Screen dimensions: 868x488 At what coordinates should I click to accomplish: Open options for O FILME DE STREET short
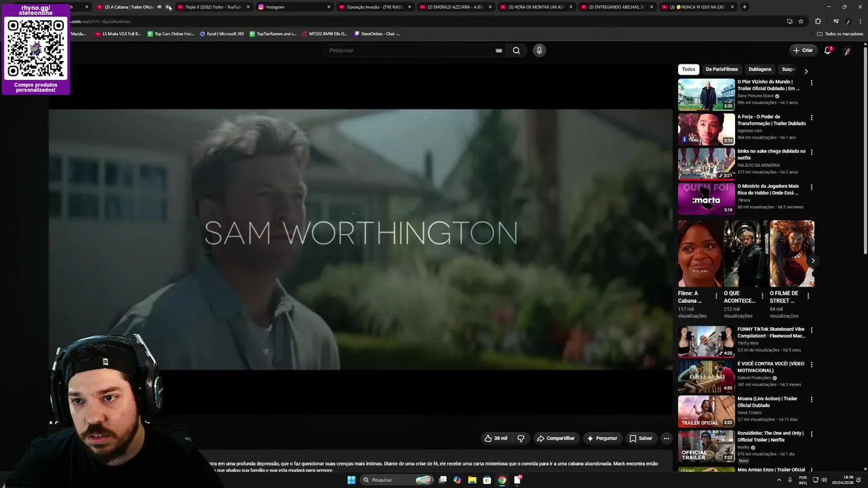[808, 296]
